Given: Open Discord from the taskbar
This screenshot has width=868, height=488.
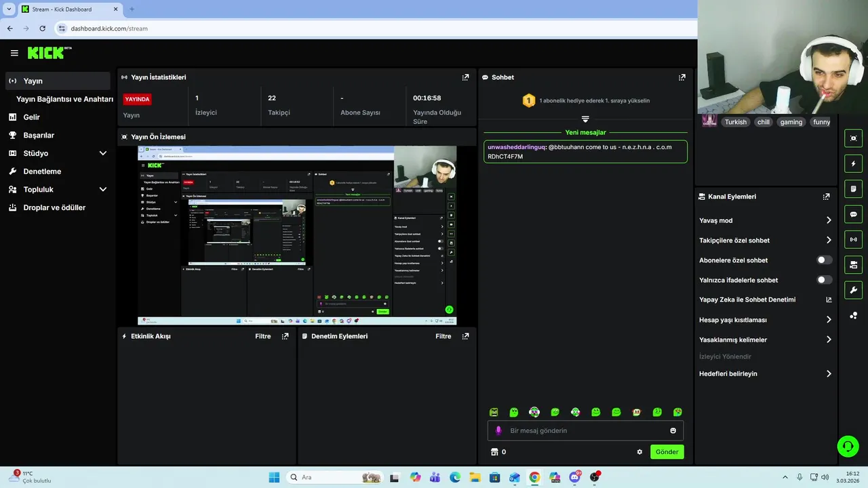Looking at the screenshot, I should pos(575,477).
